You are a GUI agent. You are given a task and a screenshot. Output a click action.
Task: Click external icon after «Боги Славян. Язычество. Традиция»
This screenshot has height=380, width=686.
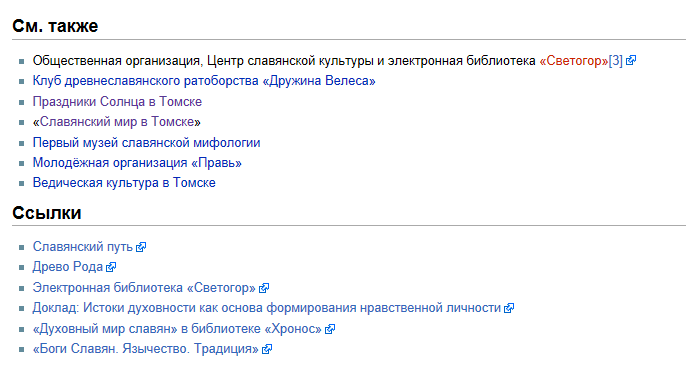(267, 349)
